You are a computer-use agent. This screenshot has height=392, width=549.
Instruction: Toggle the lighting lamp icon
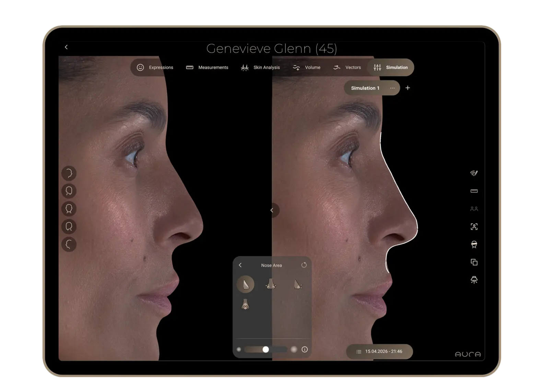tap(474, 280)
